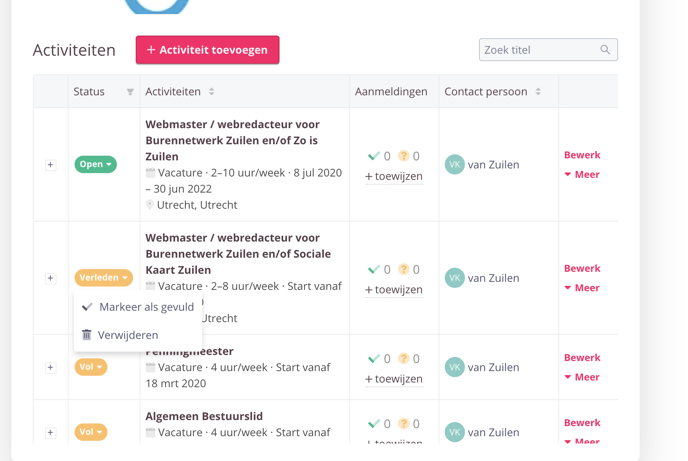Expand the Algemeen Bestuurslid row

point(50,432)
